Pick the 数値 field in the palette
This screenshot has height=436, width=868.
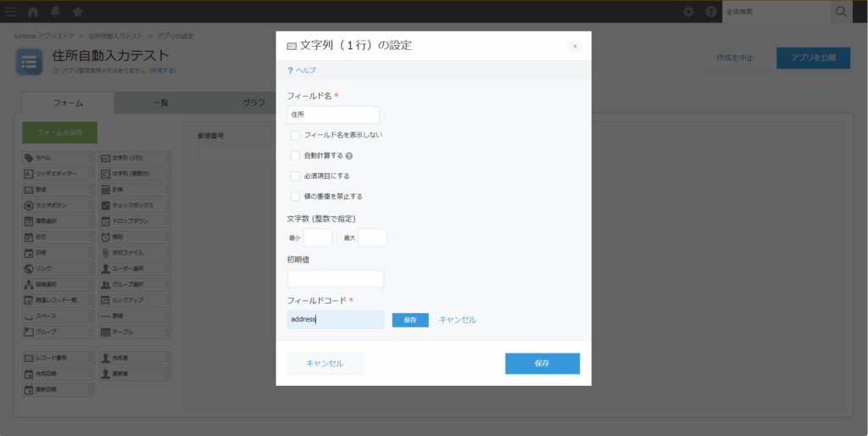point(58,189)
